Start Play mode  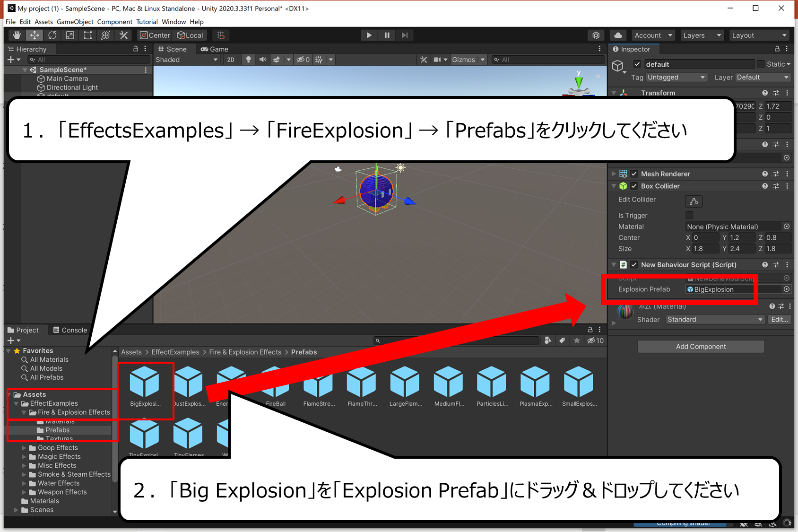point(369,35)
